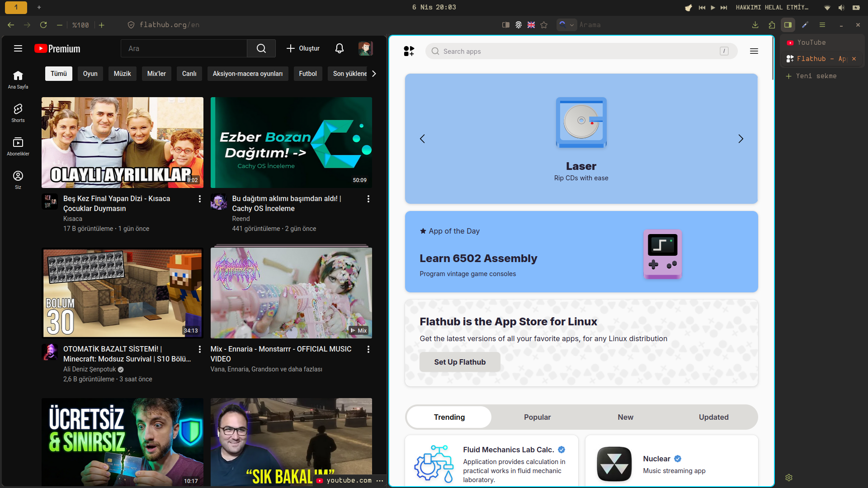Open YouTube notifications bell
The height and width of the screenshot is (488, 868).
click(340, 48)
